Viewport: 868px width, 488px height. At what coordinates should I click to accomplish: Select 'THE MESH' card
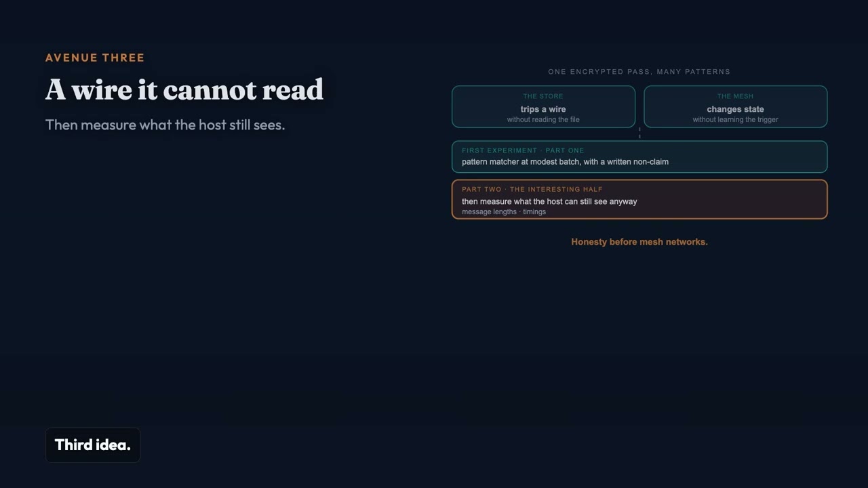tap(736, 106)
